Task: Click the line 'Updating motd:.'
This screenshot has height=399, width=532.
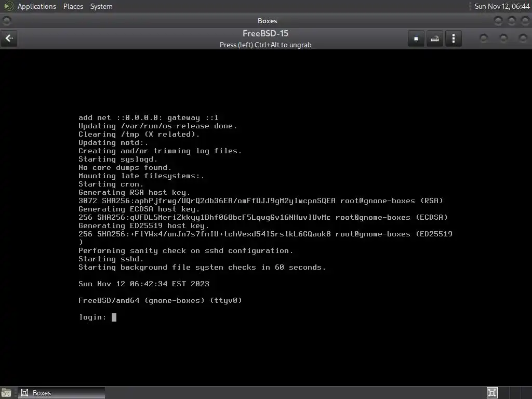Action: tap(113, 142)
